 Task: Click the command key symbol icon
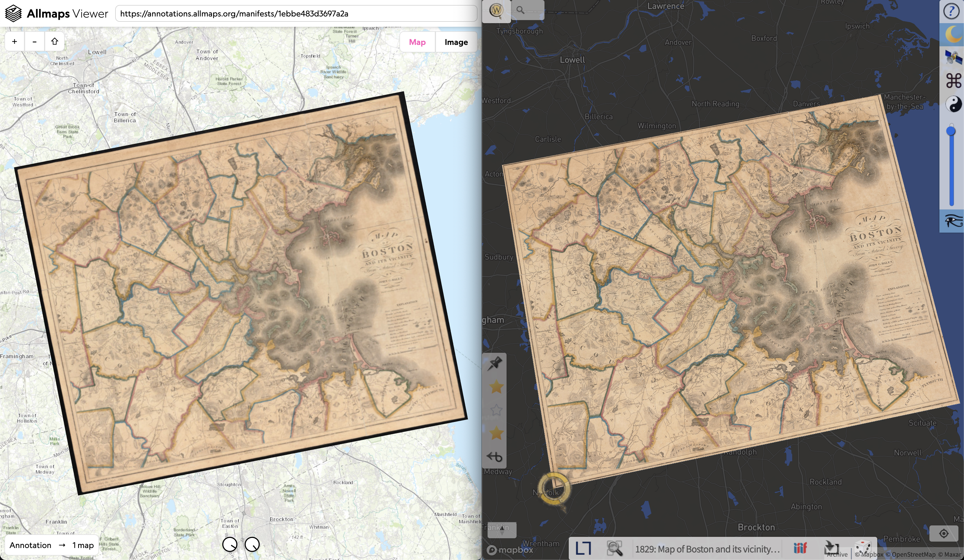[x=953, y=81]
